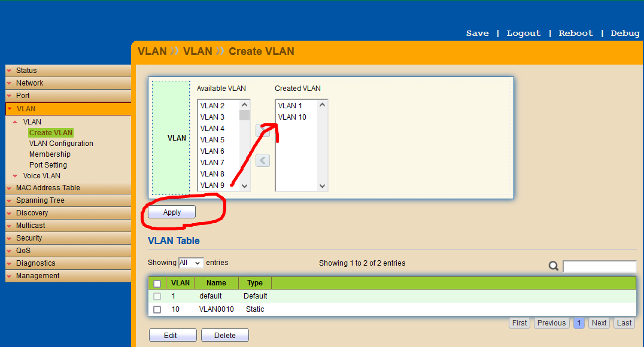Expand the Spanning Tree menu section
644x347 pixels.
[40, 200]
